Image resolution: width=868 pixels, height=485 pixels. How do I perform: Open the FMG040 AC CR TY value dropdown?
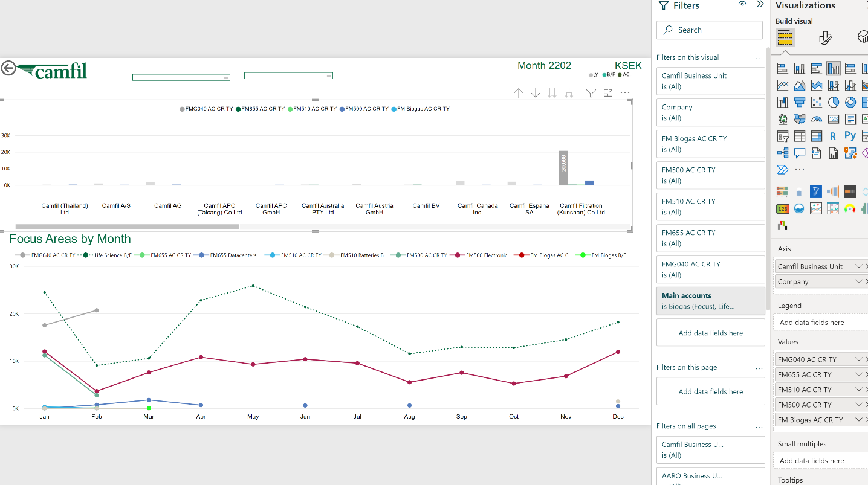coord(859,359)
